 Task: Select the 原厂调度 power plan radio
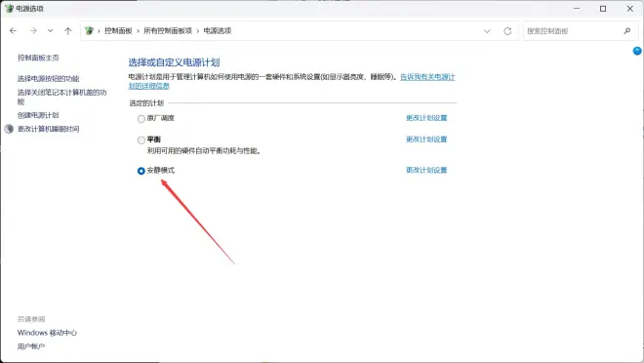pos(141,119)
